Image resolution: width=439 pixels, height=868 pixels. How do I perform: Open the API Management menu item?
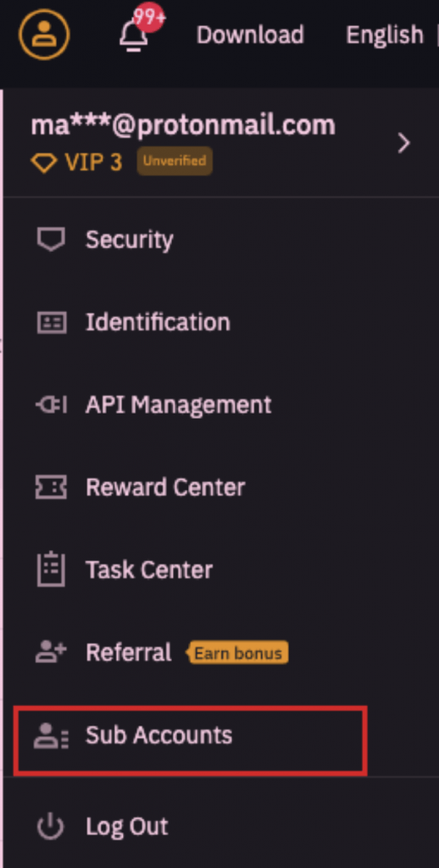(x=178, y=405)
